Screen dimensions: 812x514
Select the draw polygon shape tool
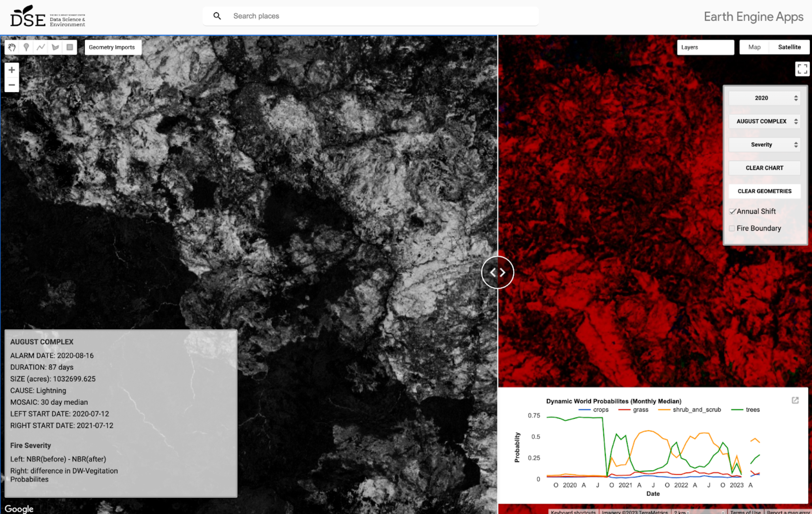[55, 47]
